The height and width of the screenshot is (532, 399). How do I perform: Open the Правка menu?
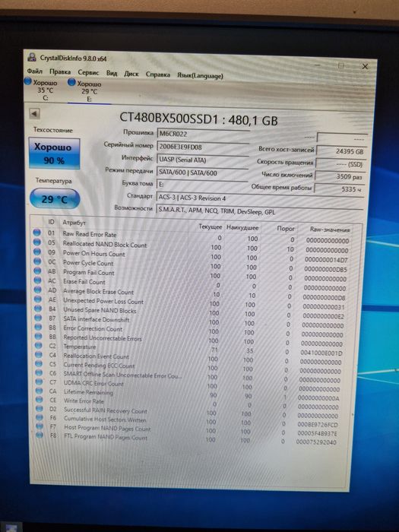click(60, 72)
